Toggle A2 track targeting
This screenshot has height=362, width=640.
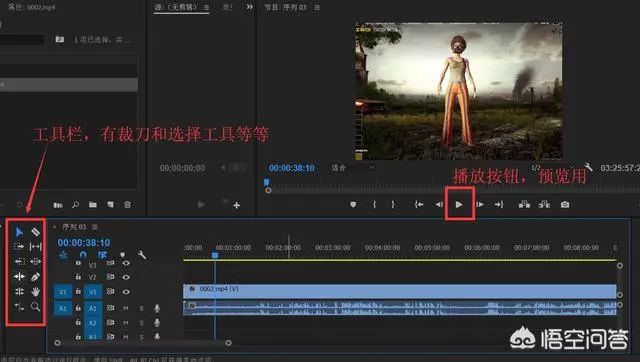click(x=93, y=323)
